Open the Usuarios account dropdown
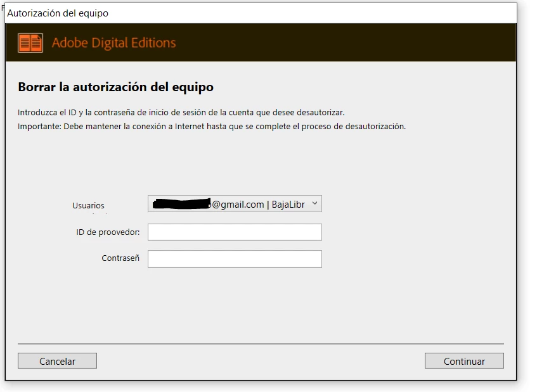 (235, 204)
